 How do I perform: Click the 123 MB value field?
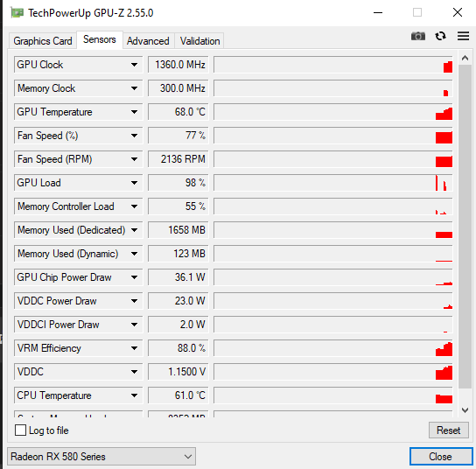(178, 254)
